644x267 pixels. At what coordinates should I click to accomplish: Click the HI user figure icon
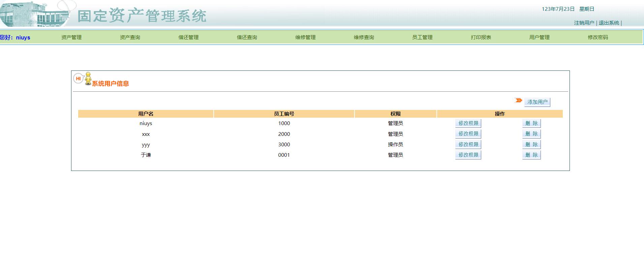[83, 79]
